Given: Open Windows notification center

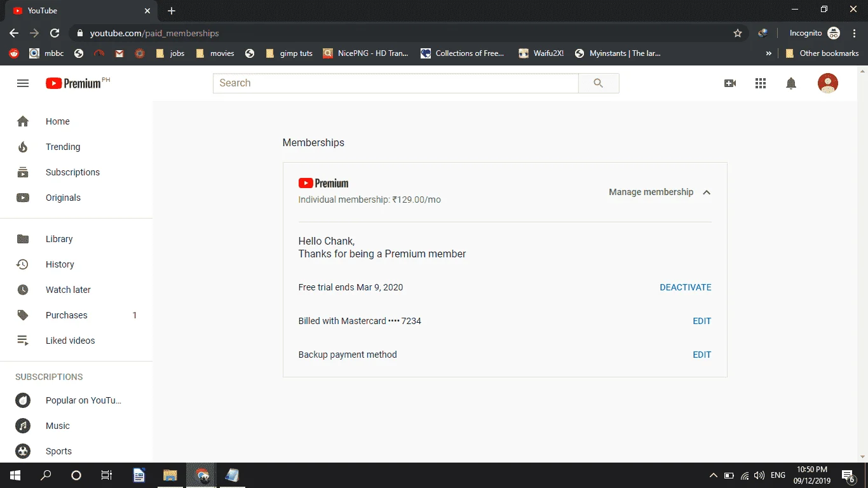Looking at the screenshot, I should (x=848, y=475).
